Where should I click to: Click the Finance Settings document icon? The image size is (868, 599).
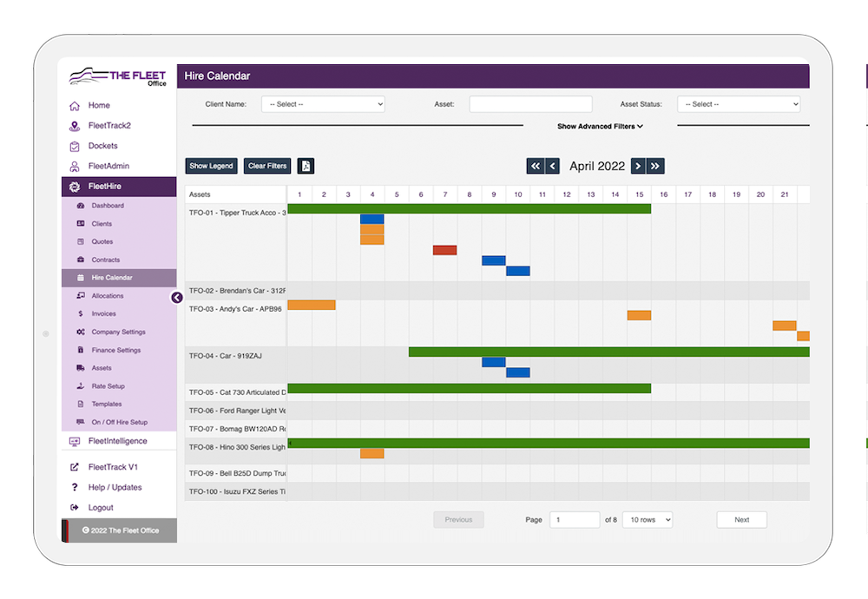80,350
